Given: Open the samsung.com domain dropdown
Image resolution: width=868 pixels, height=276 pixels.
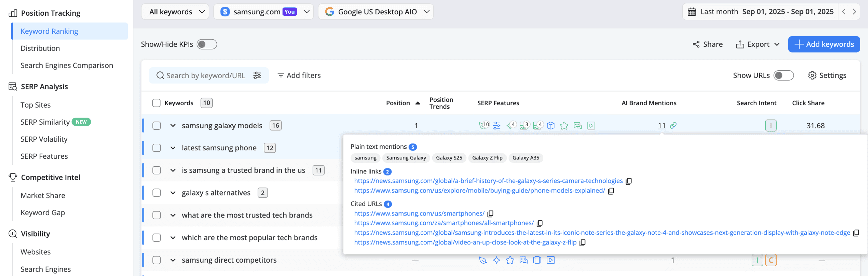Looking at the screenshot, I should point(263,12).
